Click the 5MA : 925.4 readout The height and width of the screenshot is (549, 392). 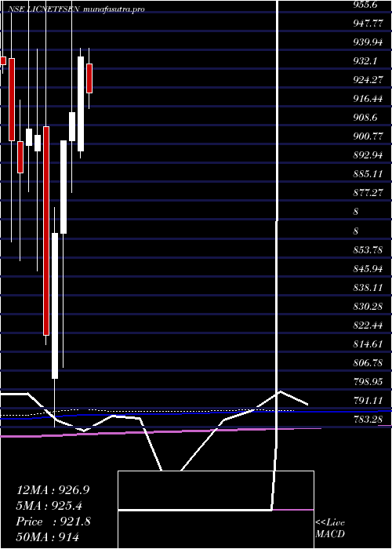pos(50,506)
